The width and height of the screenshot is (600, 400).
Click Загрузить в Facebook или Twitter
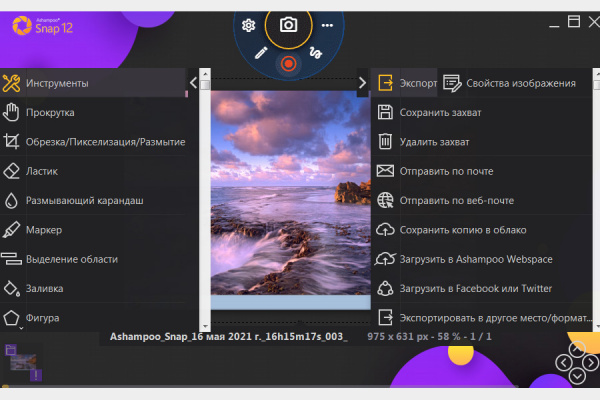(482, 289)
